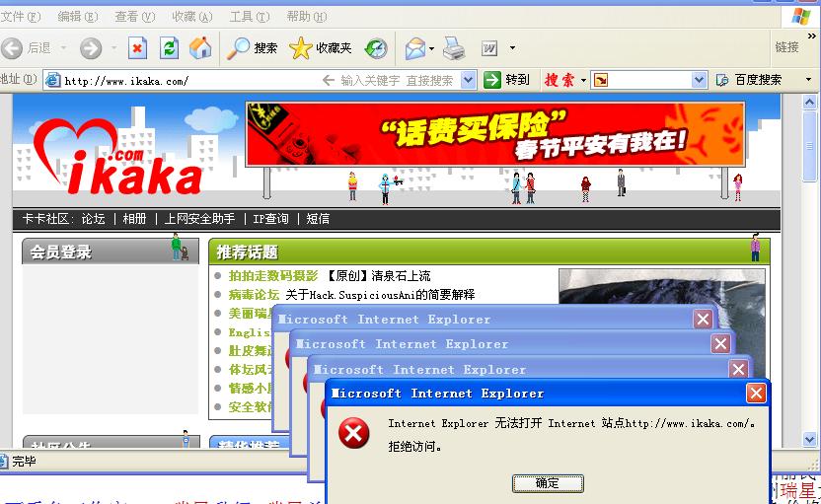Open the 上网安全助手 nav link
The width and height of the screenshot is (821, 504).
pyautogui.click(x=199, y=219)
